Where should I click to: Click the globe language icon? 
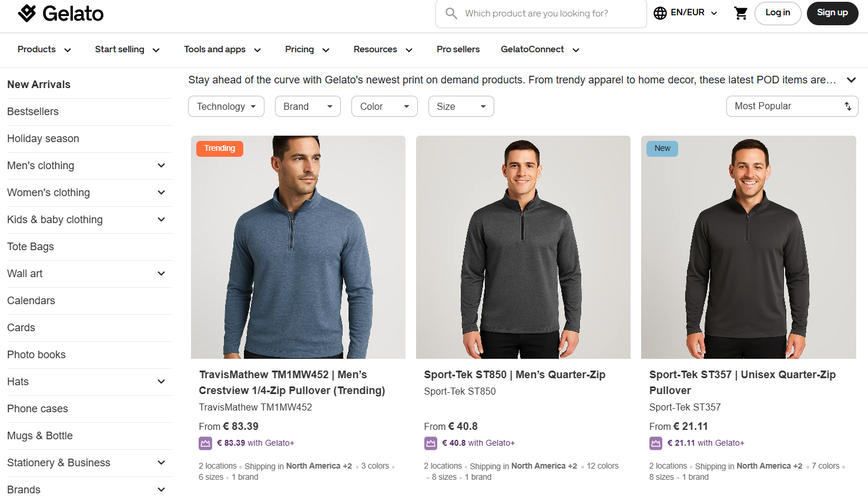pyautogui.click(x=660, y=12)
